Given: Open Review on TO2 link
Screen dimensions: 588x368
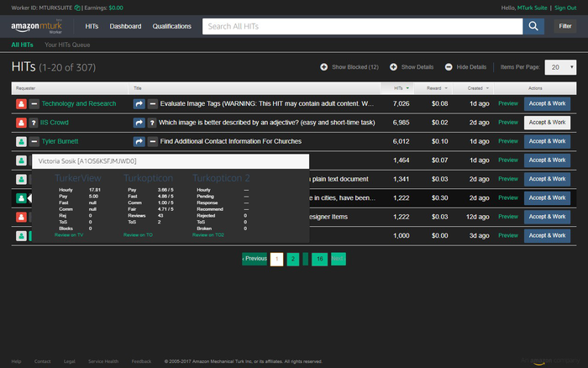Looking at the screenshot, I should click(x=208, y=234).
